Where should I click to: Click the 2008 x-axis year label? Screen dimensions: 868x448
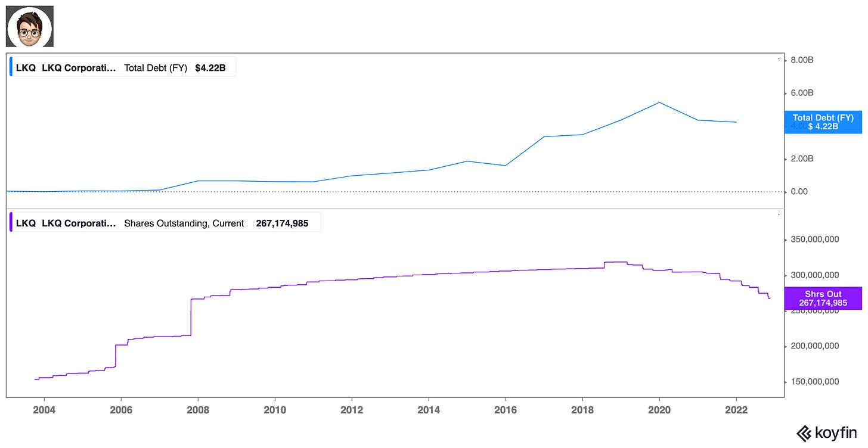tap(197, 410)
